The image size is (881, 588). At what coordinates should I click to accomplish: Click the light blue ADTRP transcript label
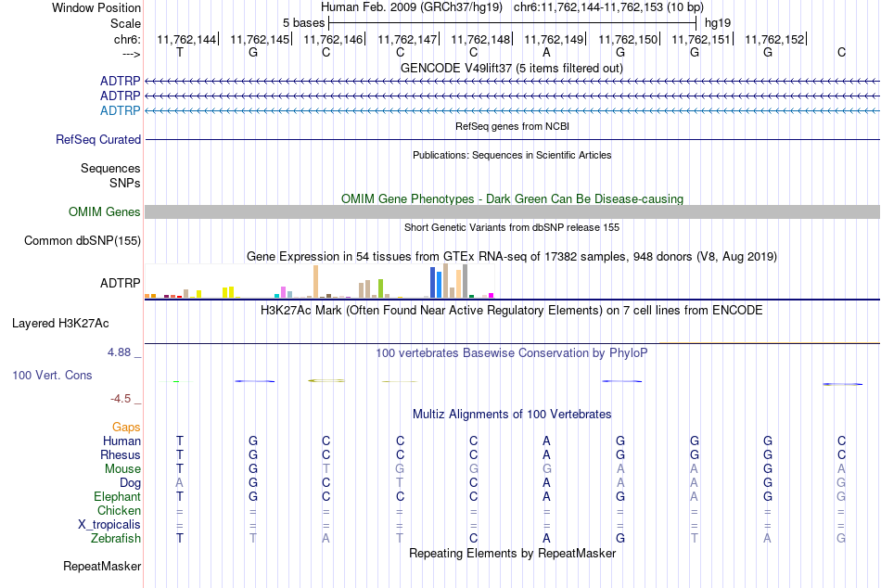click(120, 110)
